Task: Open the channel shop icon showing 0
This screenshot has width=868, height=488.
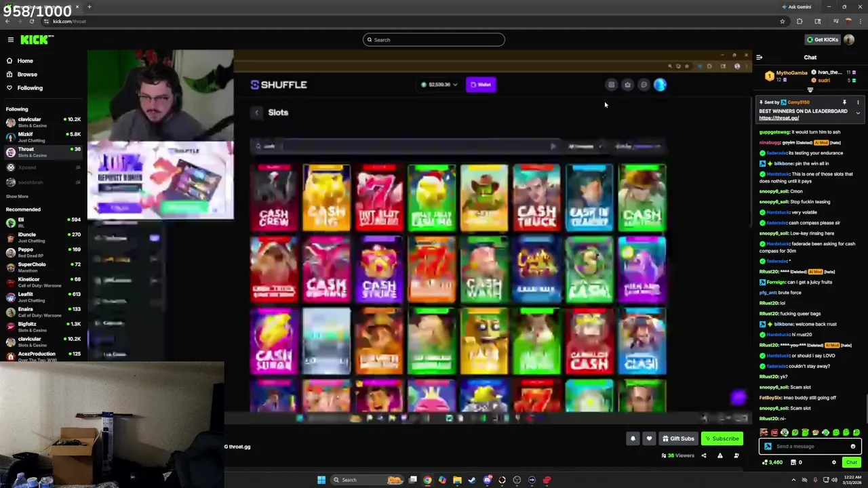Action: [796, 462]
